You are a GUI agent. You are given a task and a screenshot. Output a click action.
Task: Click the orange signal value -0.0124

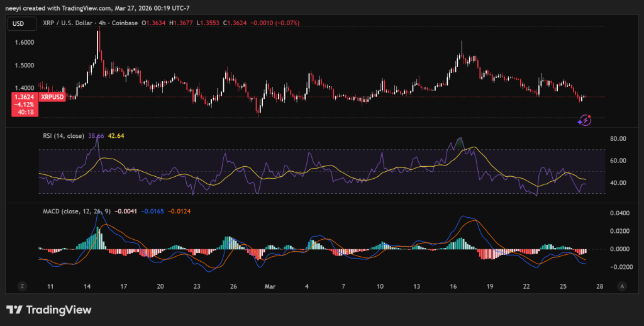click(x=178, y=211)
